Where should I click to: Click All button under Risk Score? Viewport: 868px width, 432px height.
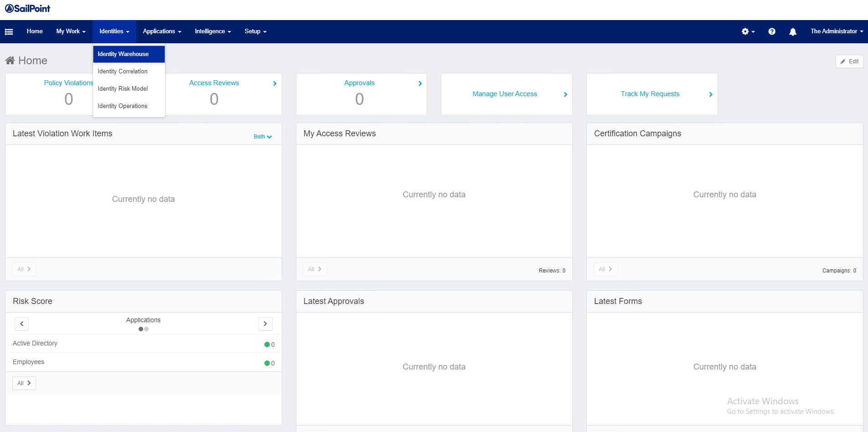click(x=24, y=383)
